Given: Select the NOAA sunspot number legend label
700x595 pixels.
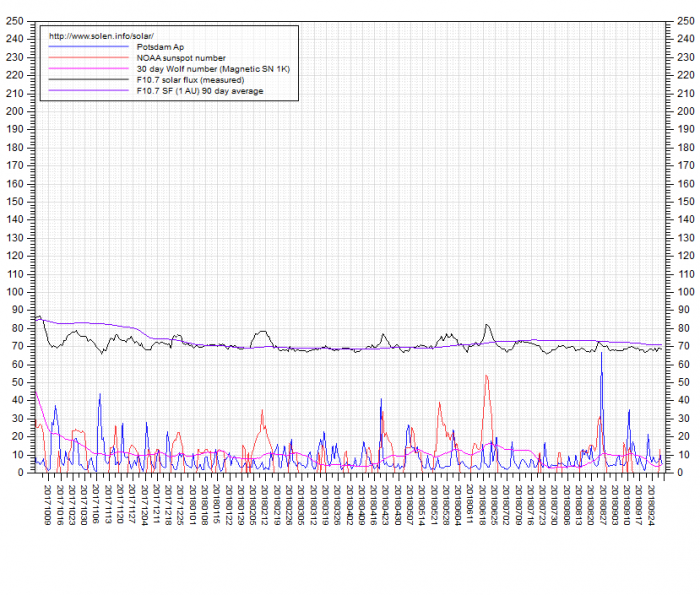Looking at the screenshot, I should tap(181, 58).
